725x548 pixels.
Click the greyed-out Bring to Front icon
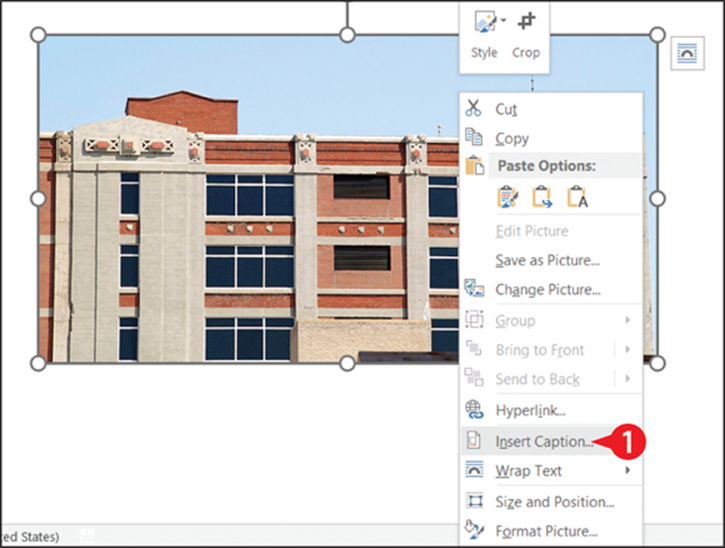pyautogui.click(x=474, y=348)
